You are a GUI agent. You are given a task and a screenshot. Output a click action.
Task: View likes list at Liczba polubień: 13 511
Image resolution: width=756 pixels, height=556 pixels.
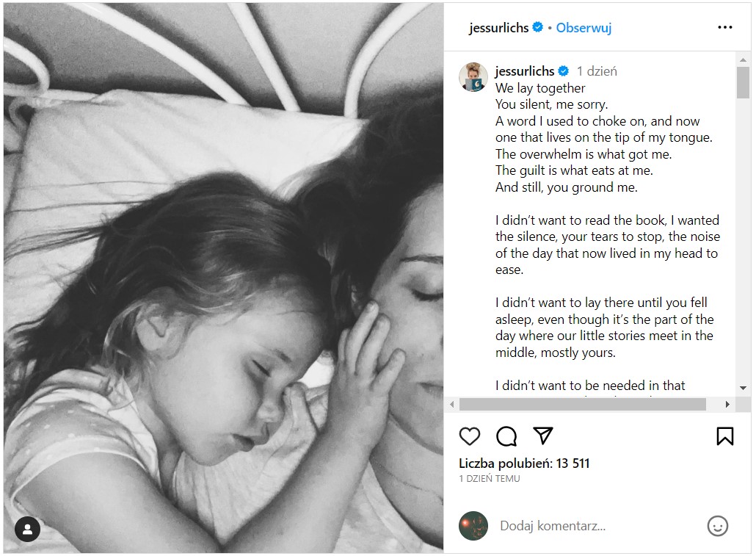coord(524,463)
